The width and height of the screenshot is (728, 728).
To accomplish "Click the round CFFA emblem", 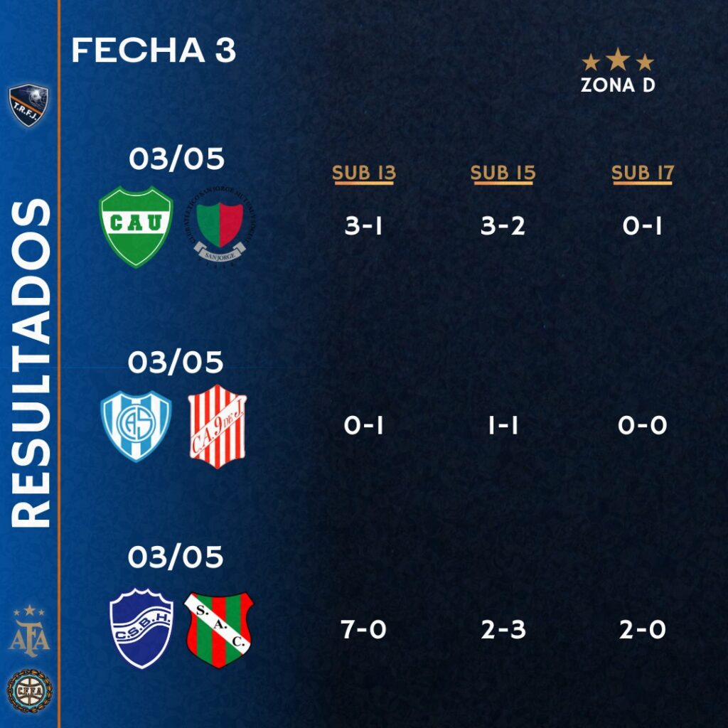I will coord(29,689).
